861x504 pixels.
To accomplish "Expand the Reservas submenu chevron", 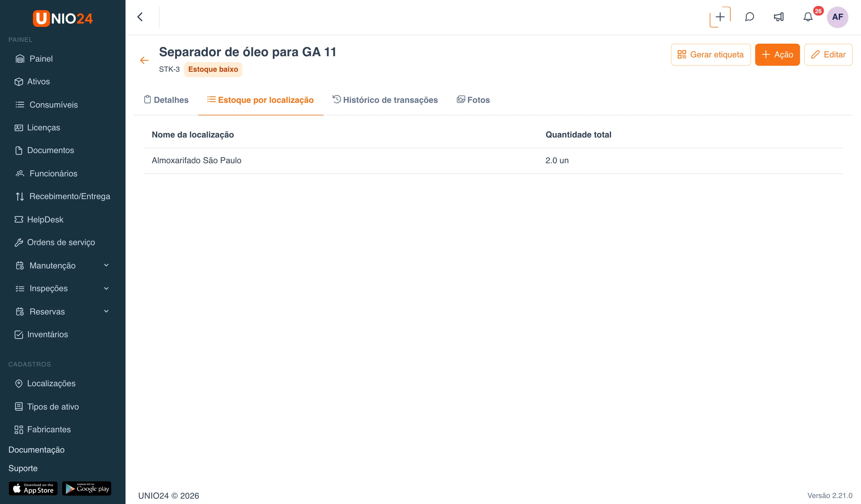I will point(106,311).
